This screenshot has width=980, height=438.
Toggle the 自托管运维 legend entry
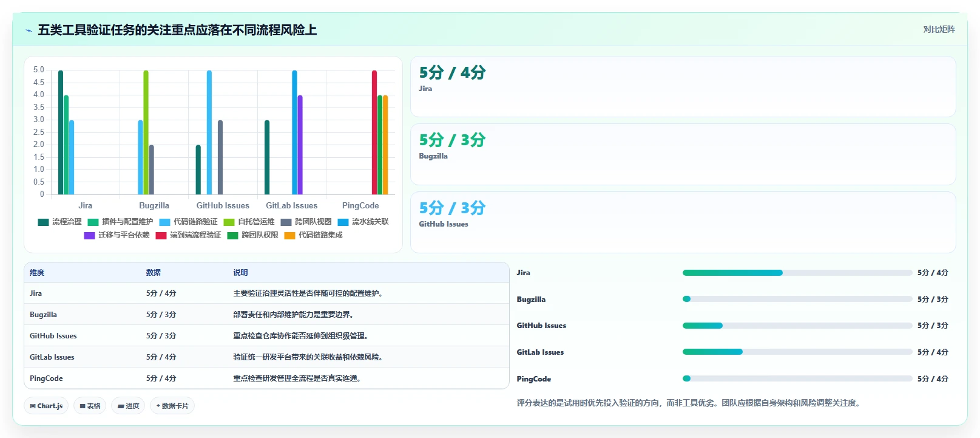[249, 222]
